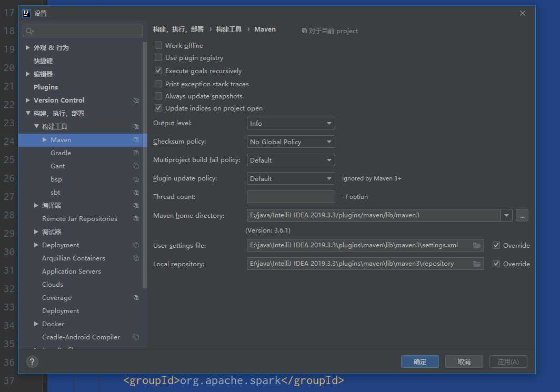This screenshot has width=560, height=392.
Task: Click the Thread count input field
Action: pyautogui.click(x=291, y=197)
